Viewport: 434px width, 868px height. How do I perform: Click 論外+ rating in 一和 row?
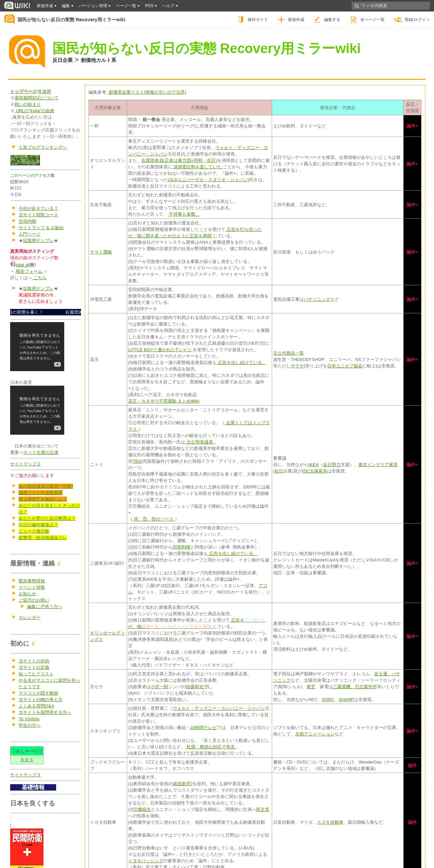tap(412, 126)
